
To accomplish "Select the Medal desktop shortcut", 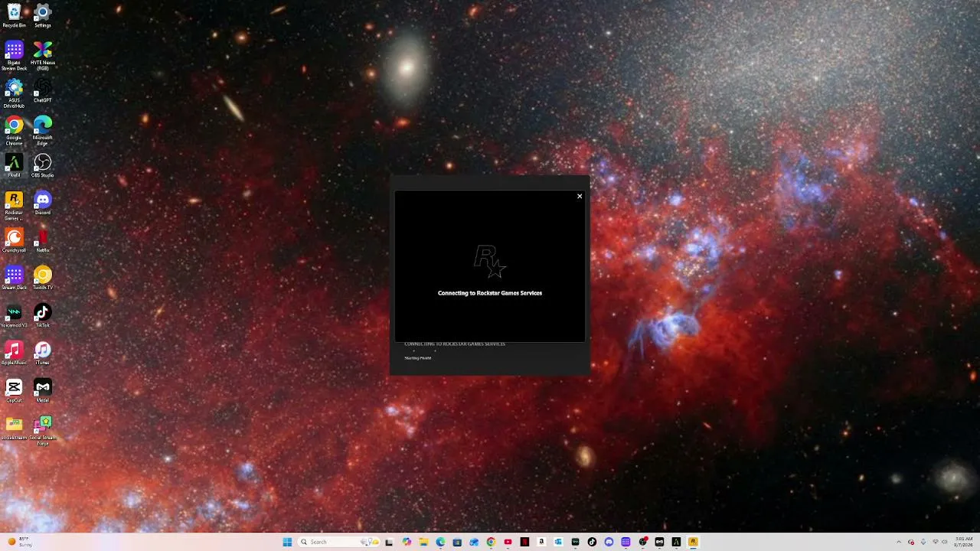I will pyautogui.click(x=43, y=391).
